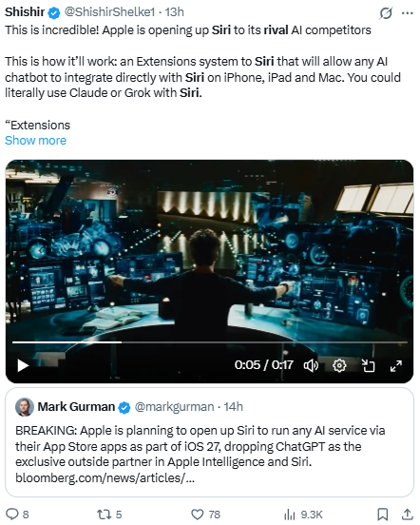Open the quoted Mark Gurman tweet
420x525 pixels.
(210, 442)
